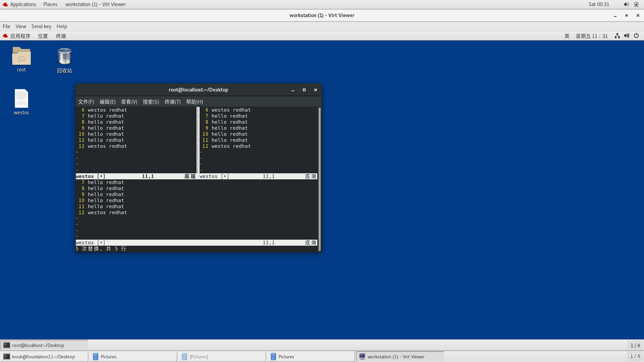
Task: Open terminal 搜索(S) menu
Action: 151,102
